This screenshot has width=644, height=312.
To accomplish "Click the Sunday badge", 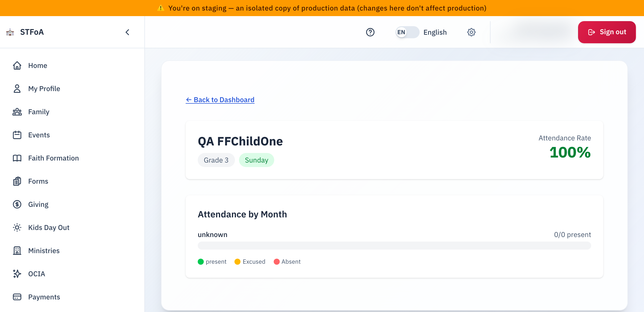I will tap(256, 160).
